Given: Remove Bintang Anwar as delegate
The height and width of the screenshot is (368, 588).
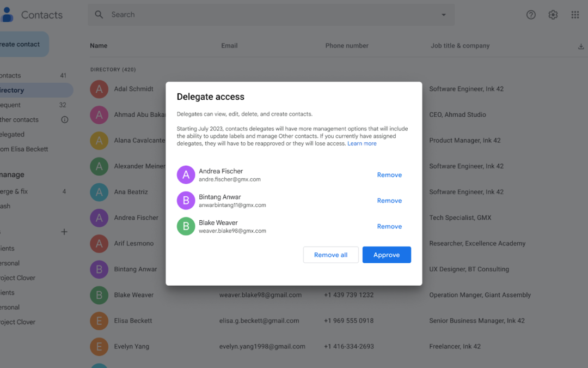Looking at the screenshot, I should tap(389, 201).
